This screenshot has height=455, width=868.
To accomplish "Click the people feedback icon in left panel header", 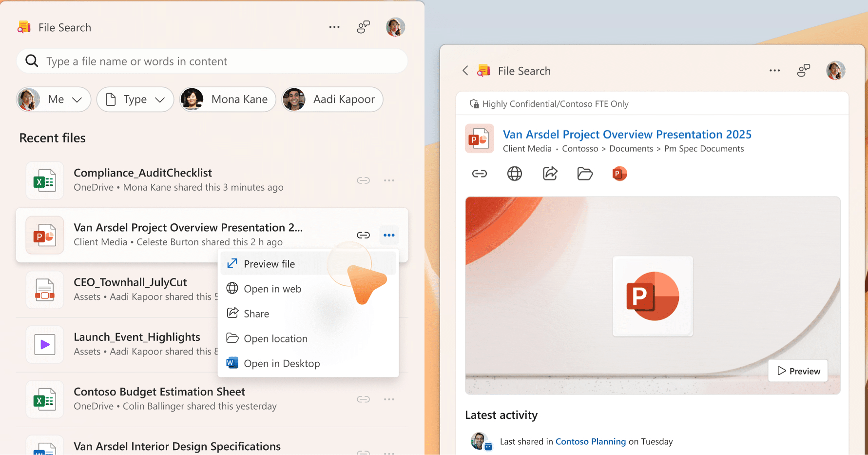I will [x=364, y=27].
